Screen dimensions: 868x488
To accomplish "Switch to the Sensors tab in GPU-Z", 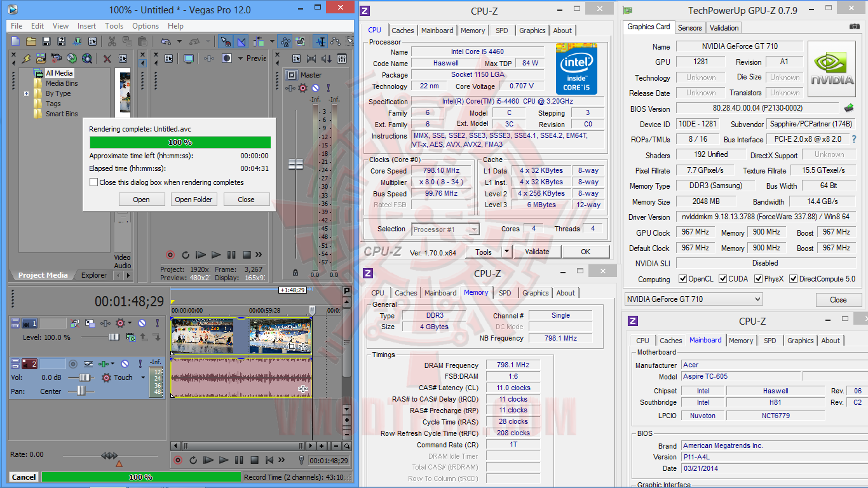I will coord(689,27).
